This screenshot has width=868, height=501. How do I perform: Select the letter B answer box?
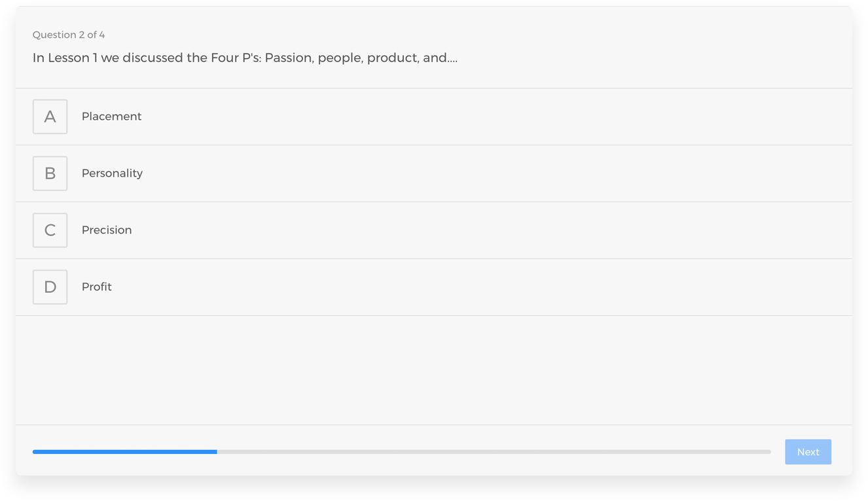(x=50, y=173)
